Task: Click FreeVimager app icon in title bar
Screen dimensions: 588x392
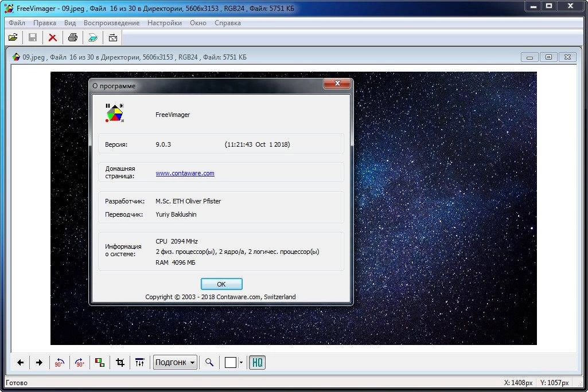Action: (x=9, y=8)
